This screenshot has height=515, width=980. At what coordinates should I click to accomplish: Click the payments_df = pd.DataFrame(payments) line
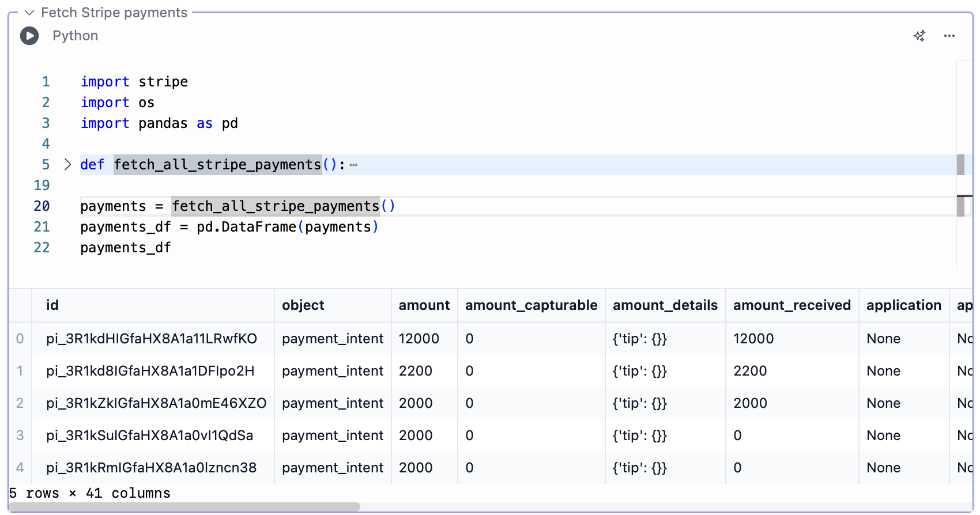pyautogui.click(x=229, y=227)
